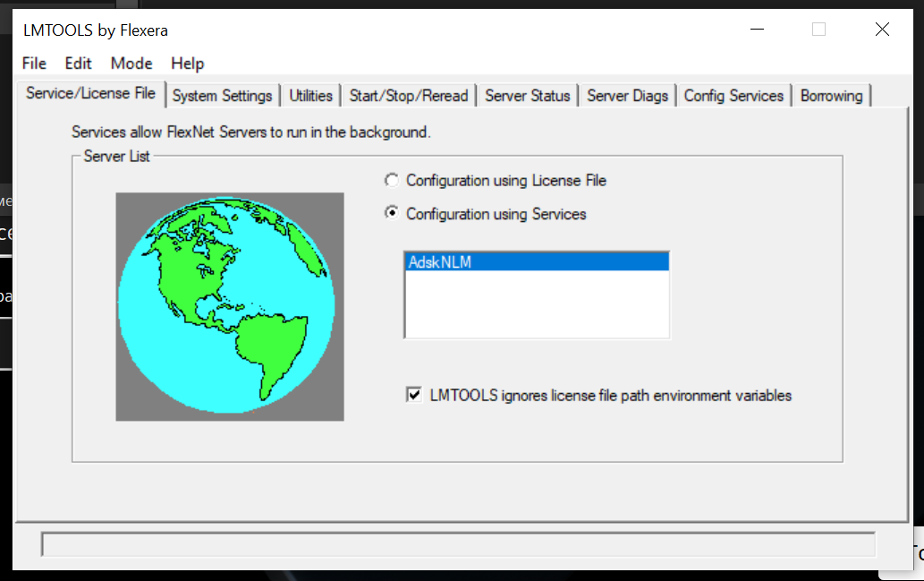Screen dimensions: 924x581
Task: Click the status bar field at bottom
Action: click(x=458, y=544)
